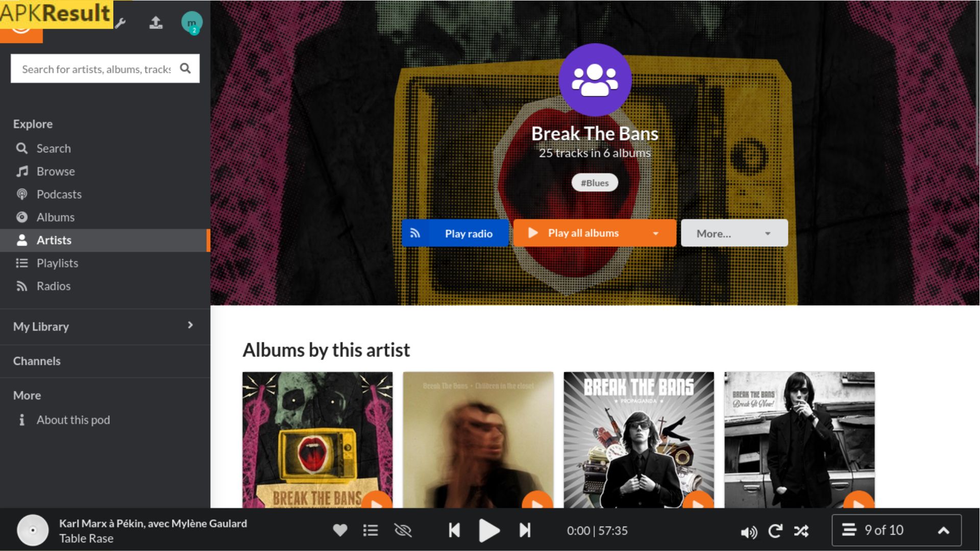The width and height of the screenshot is (980, 551).
Task: Click the repeat track icon
Action: point(775,531)
